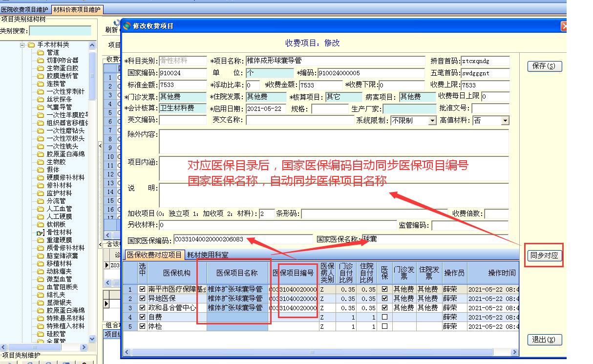593x364 pixels.
Task: Click the folder icon beside 连接管
Action: point(41,84)
